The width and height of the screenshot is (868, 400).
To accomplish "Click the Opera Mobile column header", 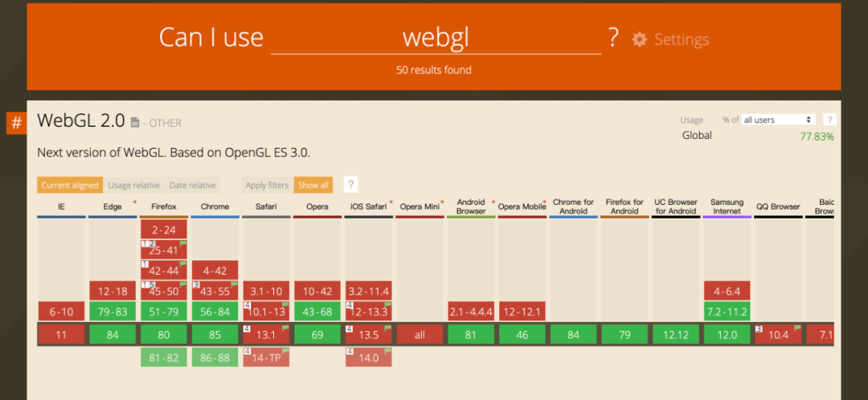I will 522,207.
